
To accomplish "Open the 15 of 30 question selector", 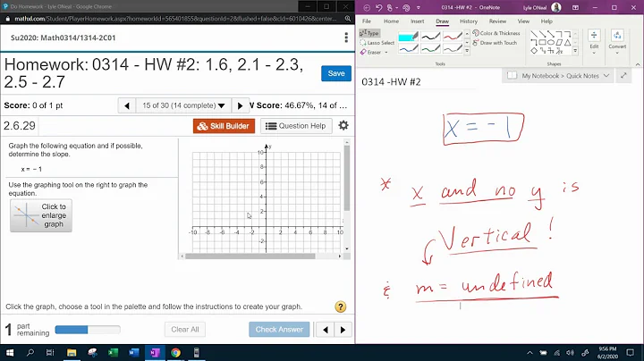I will click(x=183, y=105).
